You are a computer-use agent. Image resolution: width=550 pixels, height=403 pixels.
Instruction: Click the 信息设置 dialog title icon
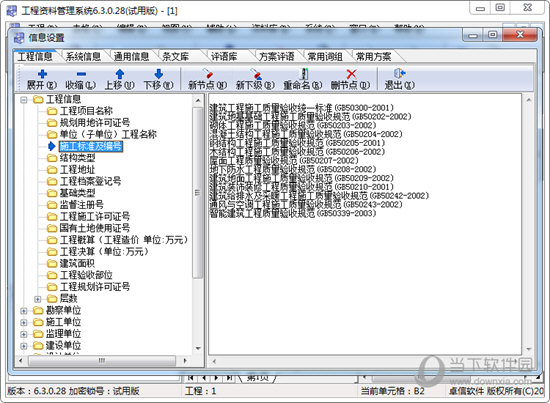point(19,38)
